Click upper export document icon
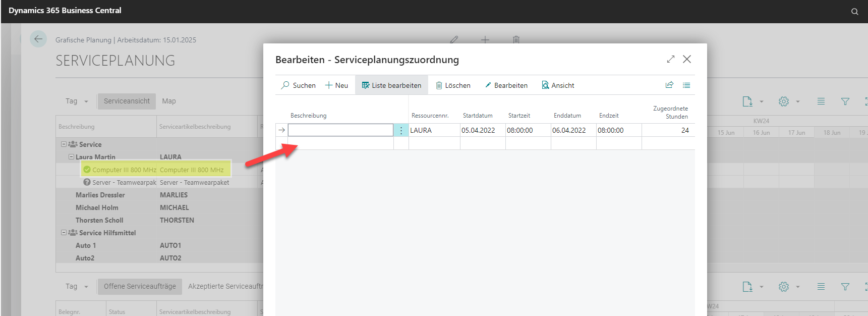868x316 pixels. [747, 101]
